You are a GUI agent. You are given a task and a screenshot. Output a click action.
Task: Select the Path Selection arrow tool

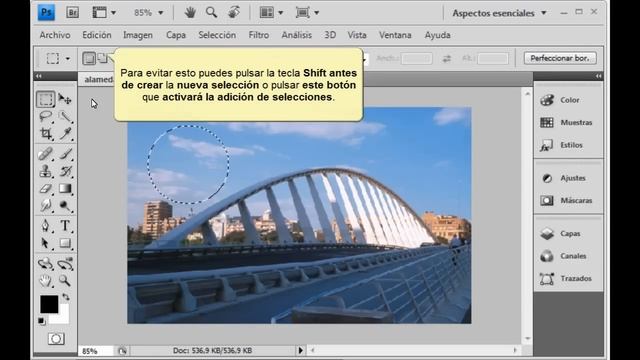coord(45,243)
